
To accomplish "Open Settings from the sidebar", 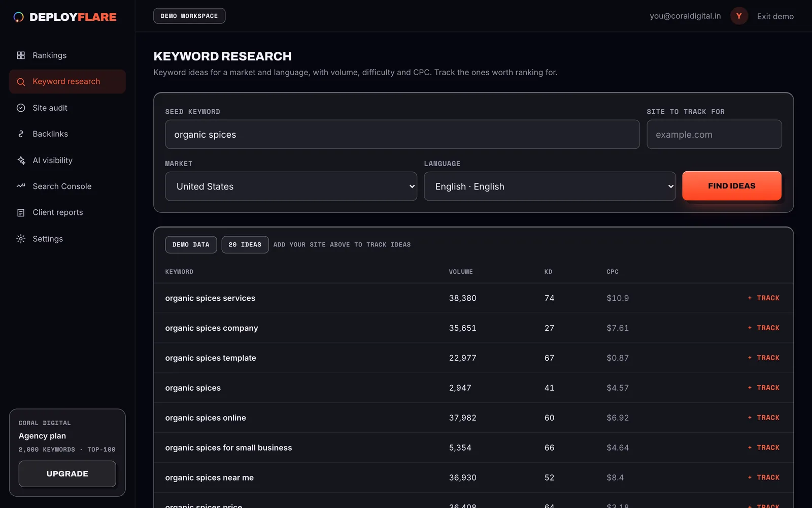I will (67, 239).
